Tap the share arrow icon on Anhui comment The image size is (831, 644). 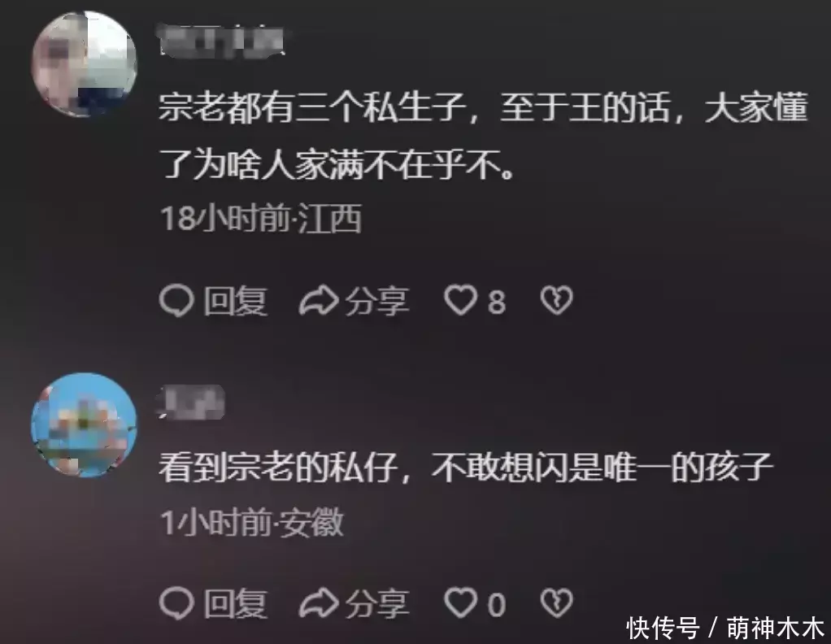(x=319, y=603)
